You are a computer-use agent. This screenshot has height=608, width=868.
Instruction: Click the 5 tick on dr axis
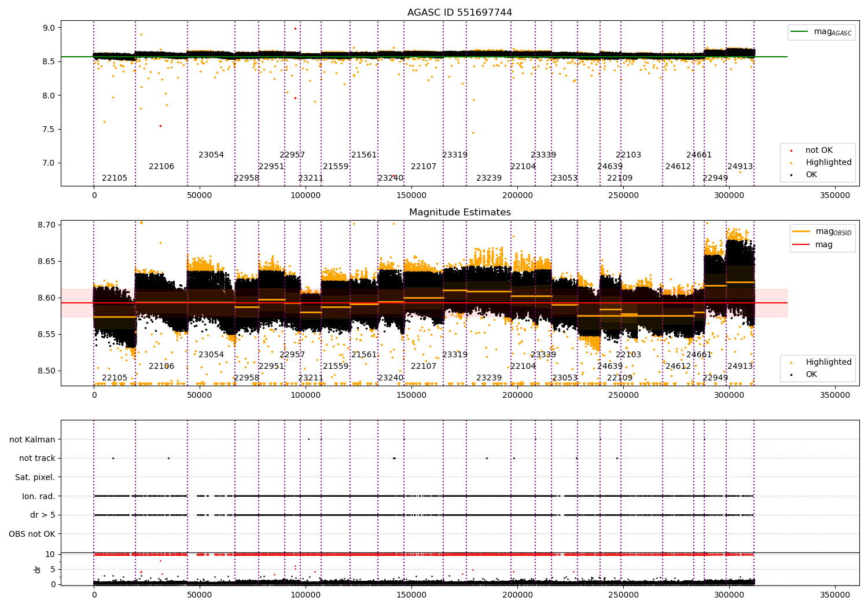(53, 570)
